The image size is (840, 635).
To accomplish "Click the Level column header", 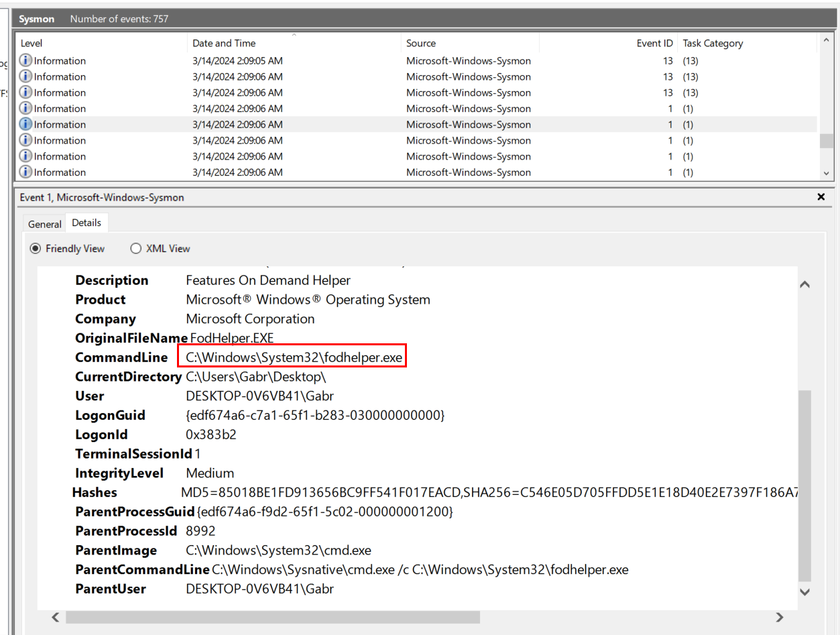I will point(32,44).
